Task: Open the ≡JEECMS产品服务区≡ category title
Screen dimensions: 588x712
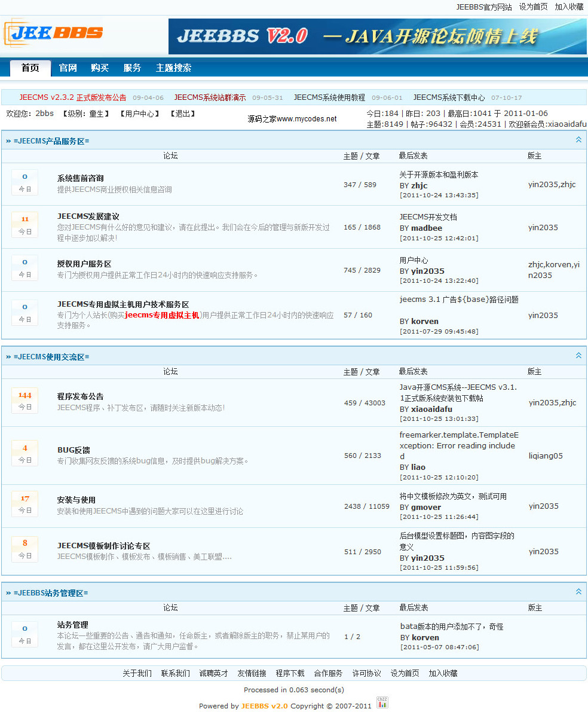Action: [51, 141]
